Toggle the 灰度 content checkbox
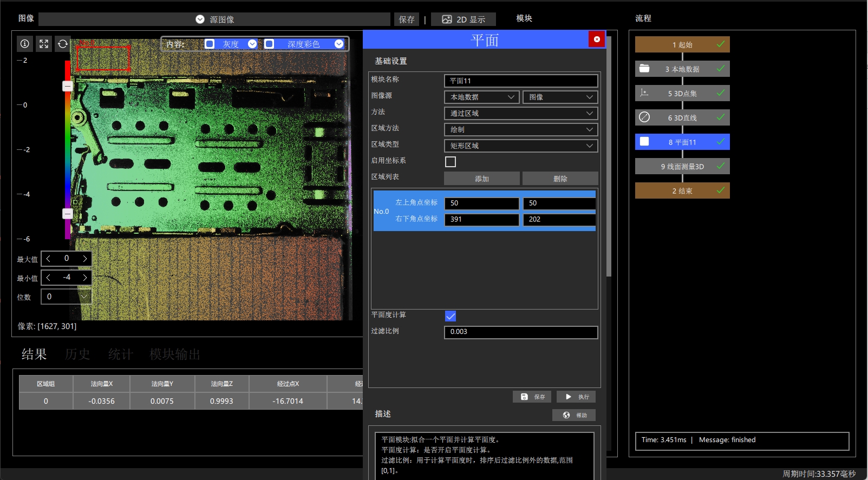 (210, 44)
